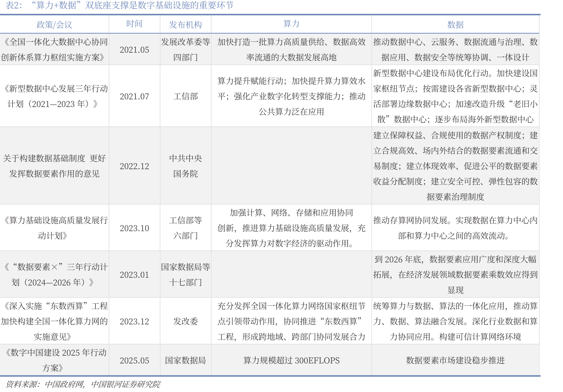Click the cell '新型数据中心建设布局优化行动'
The height and width of the screenshot is (392, 563).
[455, 96]
